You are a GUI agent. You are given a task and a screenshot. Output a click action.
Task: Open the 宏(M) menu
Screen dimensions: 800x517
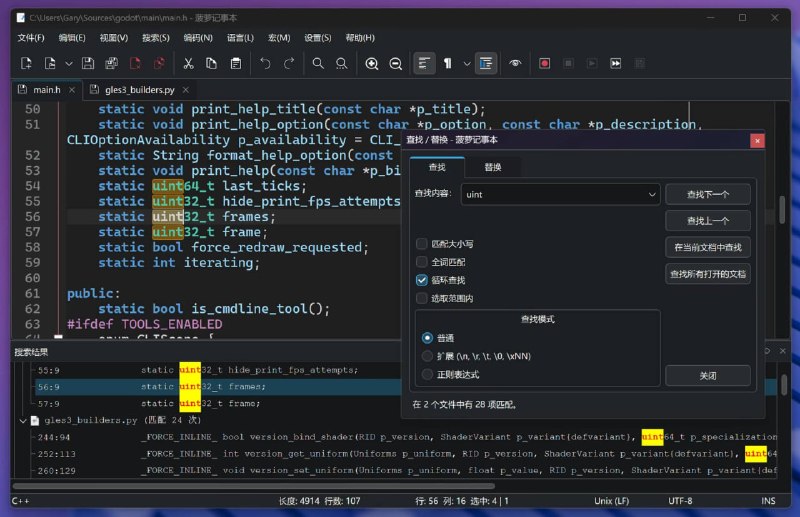click(279, 38)
